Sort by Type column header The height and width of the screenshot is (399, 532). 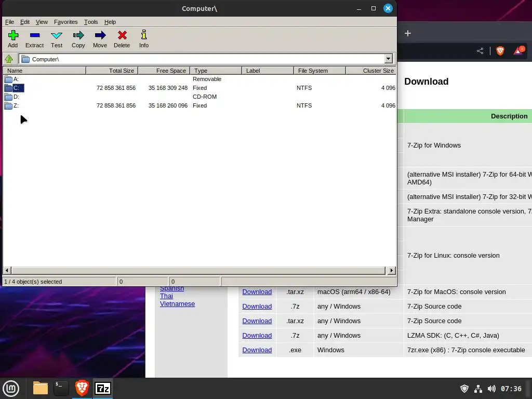[x=216, y=71]
